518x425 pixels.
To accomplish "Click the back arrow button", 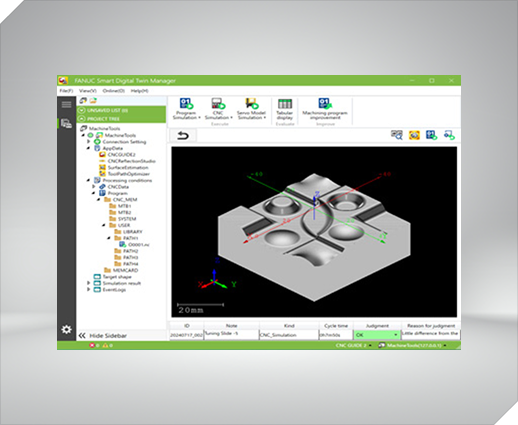I will click(x=183, y=136).
